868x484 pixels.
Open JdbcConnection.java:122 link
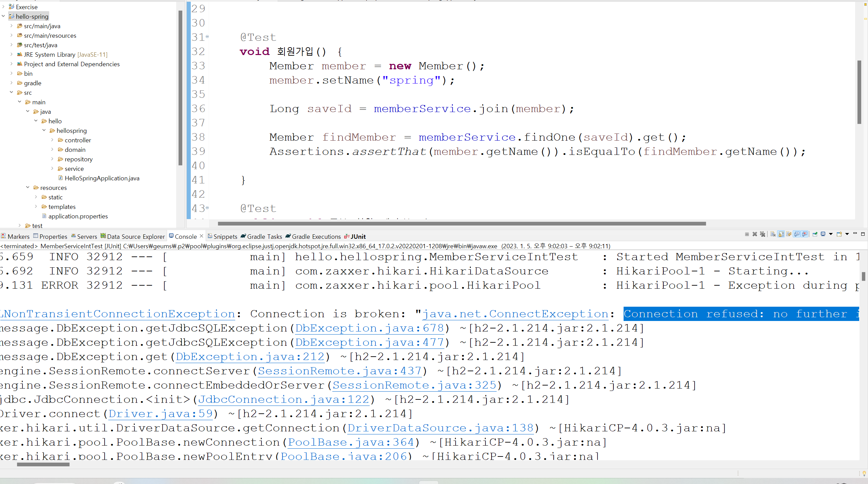(x=284, y=399)
